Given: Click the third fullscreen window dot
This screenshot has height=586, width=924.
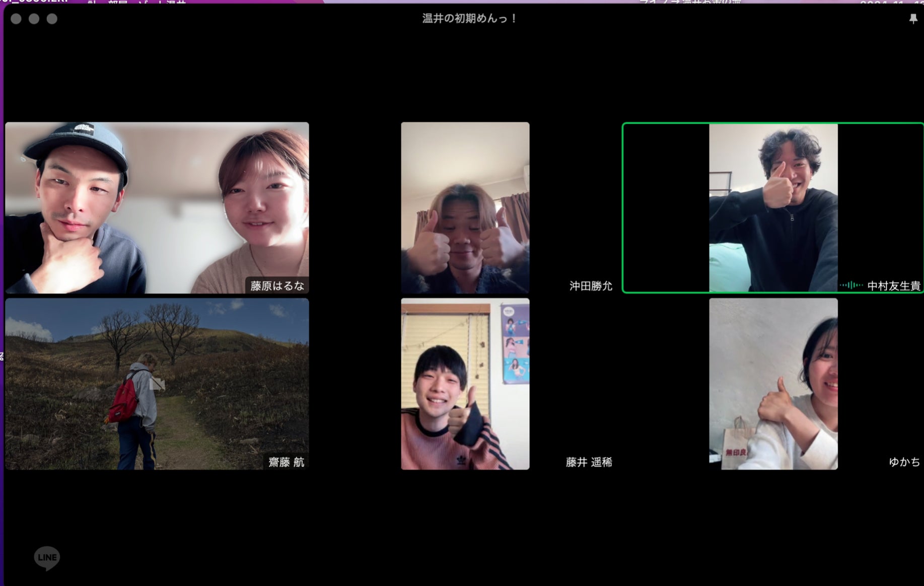Looking at the screenshot, I should [x=52, y=19].
